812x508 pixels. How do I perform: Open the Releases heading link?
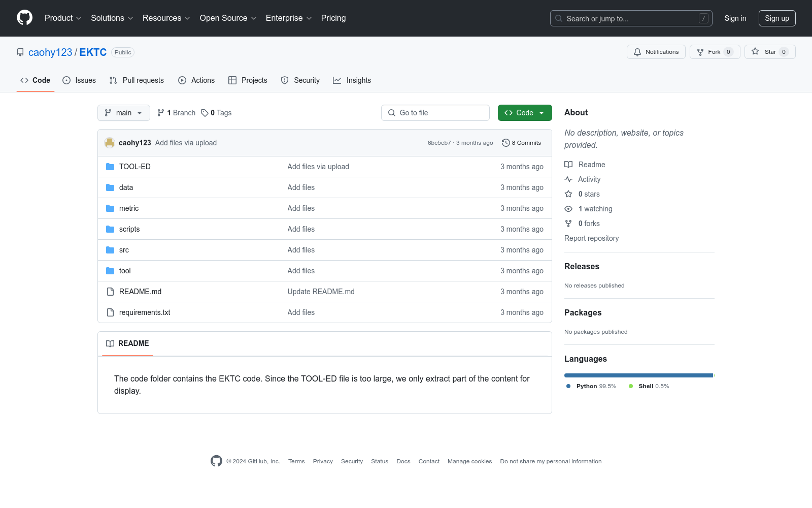click(x=582, y=266)
